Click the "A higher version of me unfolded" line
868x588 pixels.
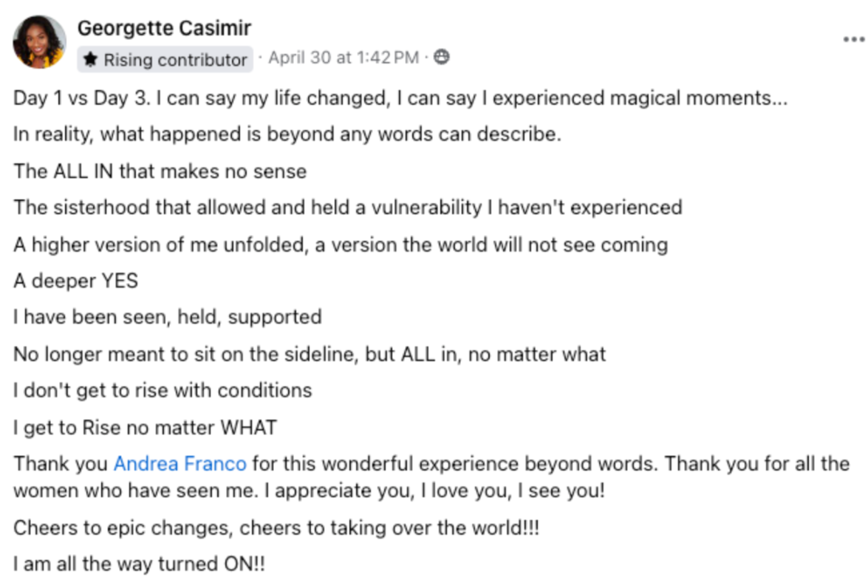pyautogui.click(x=340, y=245)
